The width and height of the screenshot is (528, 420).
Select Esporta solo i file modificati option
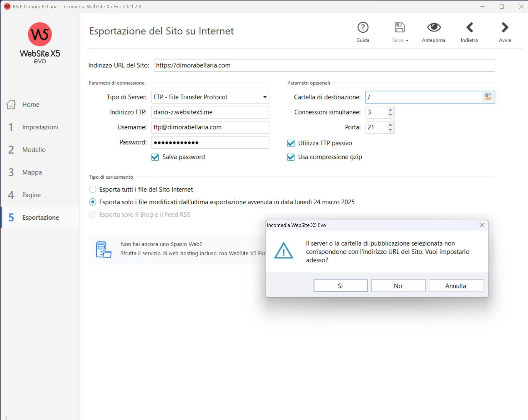(93, 202)
